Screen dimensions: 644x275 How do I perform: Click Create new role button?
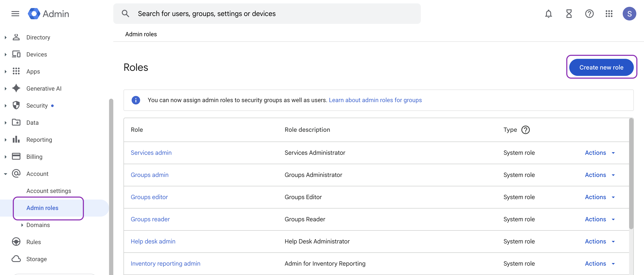(x=601, y=67)
